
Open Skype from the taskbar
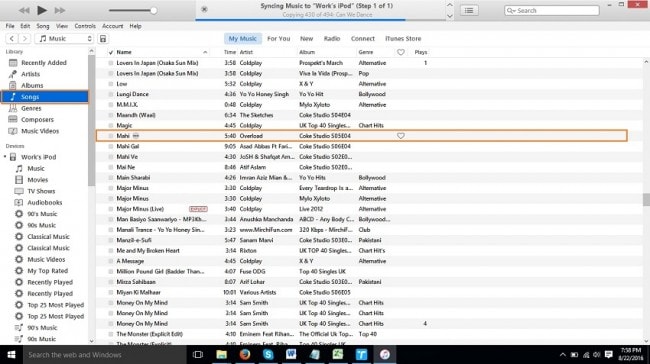[268, 354]
